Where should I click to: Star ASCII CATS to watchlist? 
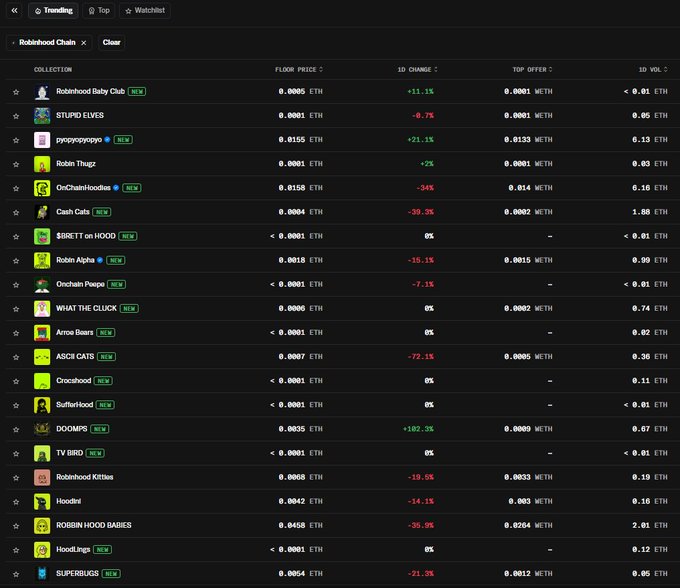click(x=16, y=357)
